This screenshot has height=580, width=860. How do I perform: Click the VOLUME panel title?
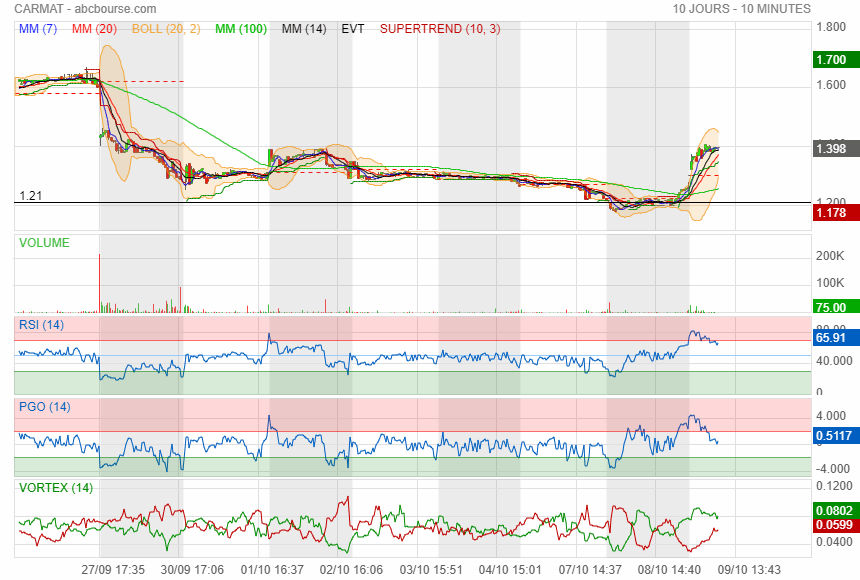click(x=45, y=243)
